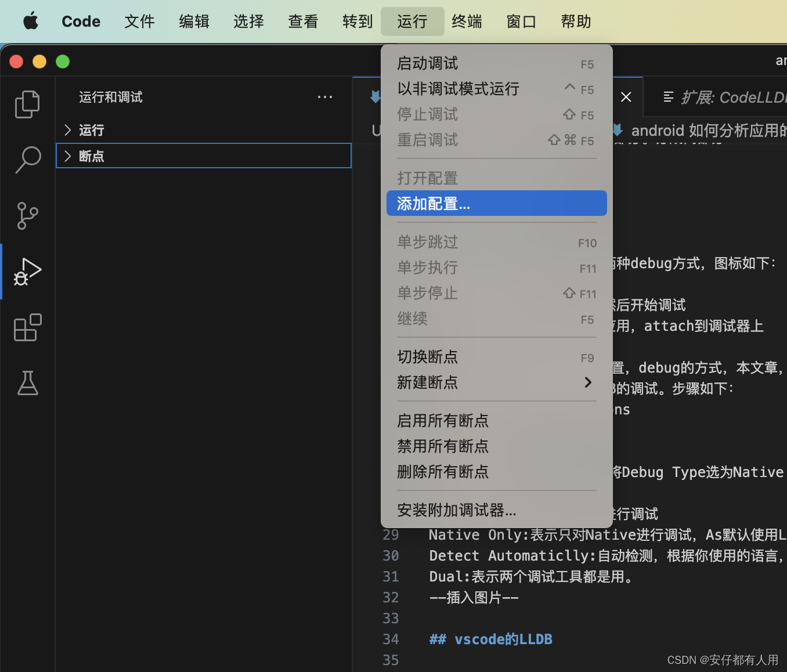Open Source Control branch icon
Screen dimensions: 787x672
tap(27, 215)
